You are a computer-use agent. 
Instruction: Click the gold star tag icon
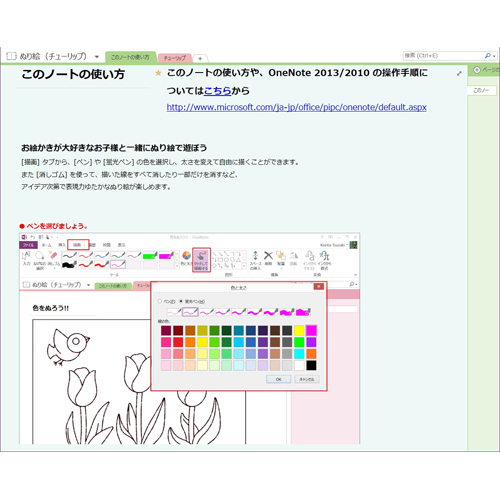158,73
